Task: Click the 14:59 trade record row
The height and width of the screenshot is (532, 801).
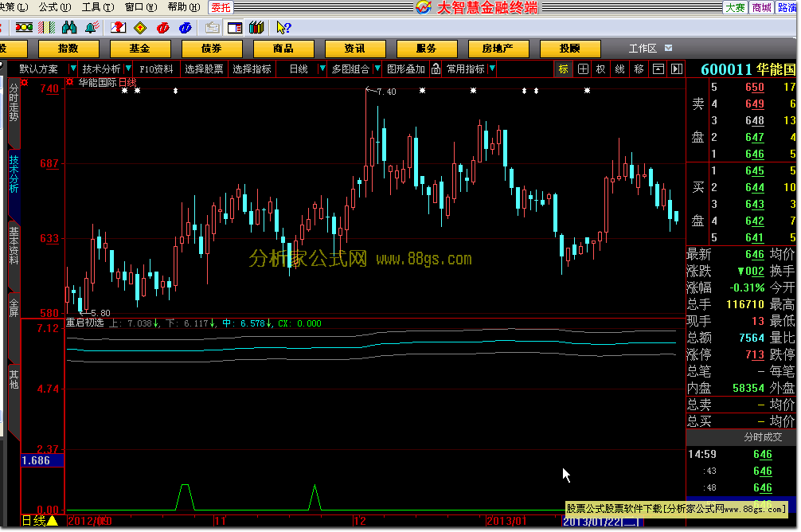Action: (742, 454)
